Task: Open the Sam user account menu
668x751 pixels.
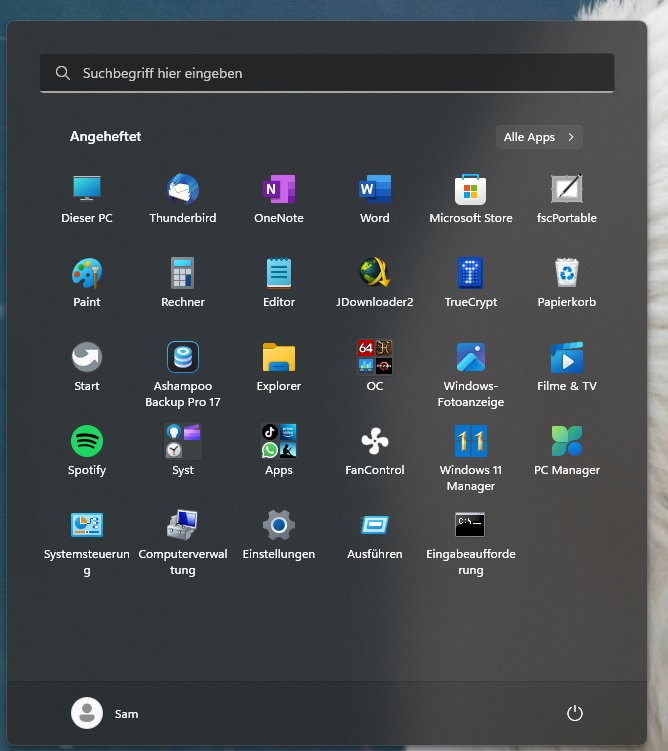Action: pos(105,713)
